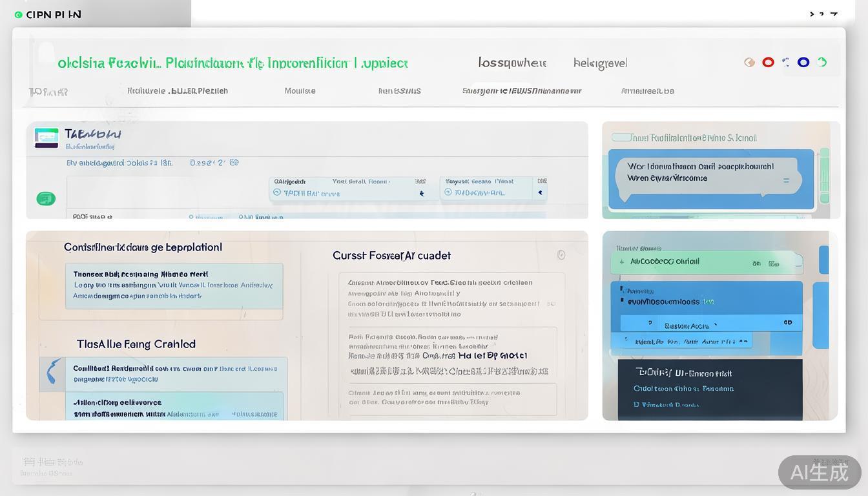Click the helsigrevel header link

coord(600,63)
